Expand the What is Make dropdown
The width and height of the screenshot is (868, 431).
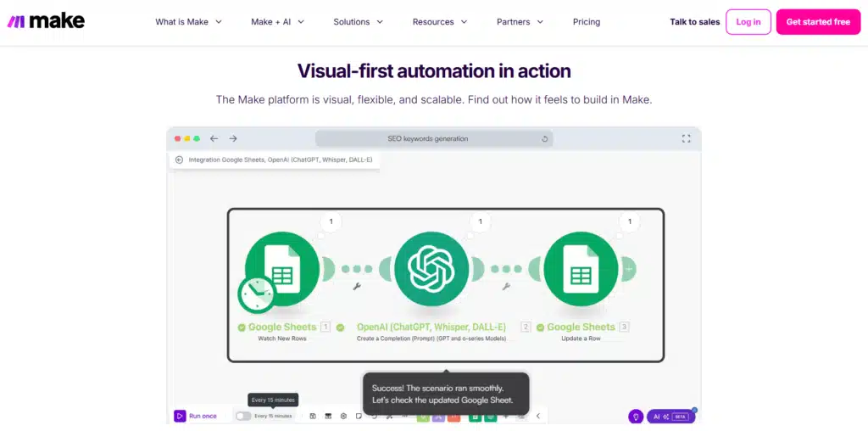point(188,22)
